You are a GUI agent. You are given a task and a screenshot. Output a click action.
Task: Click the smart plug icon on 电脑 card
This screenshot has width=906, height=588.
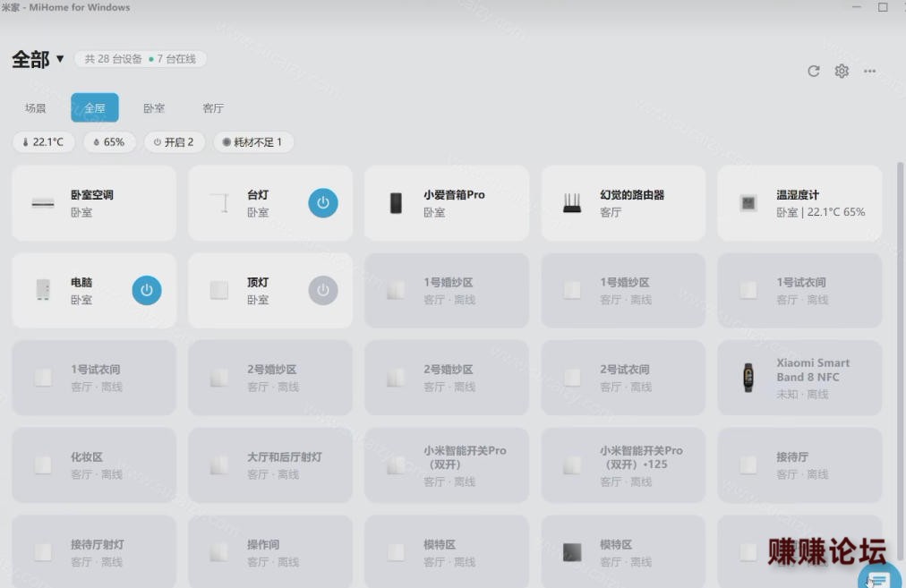coord(43,290)
